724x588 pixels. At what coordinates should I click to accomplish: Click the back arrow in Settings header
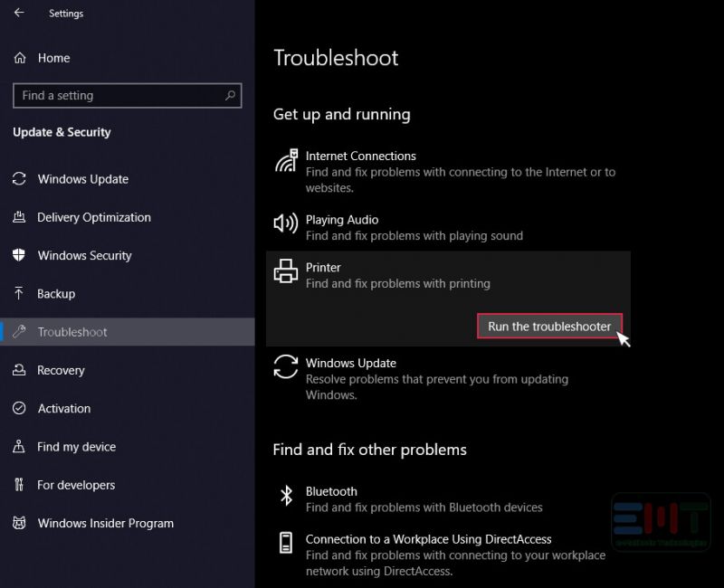coord(19,14)
